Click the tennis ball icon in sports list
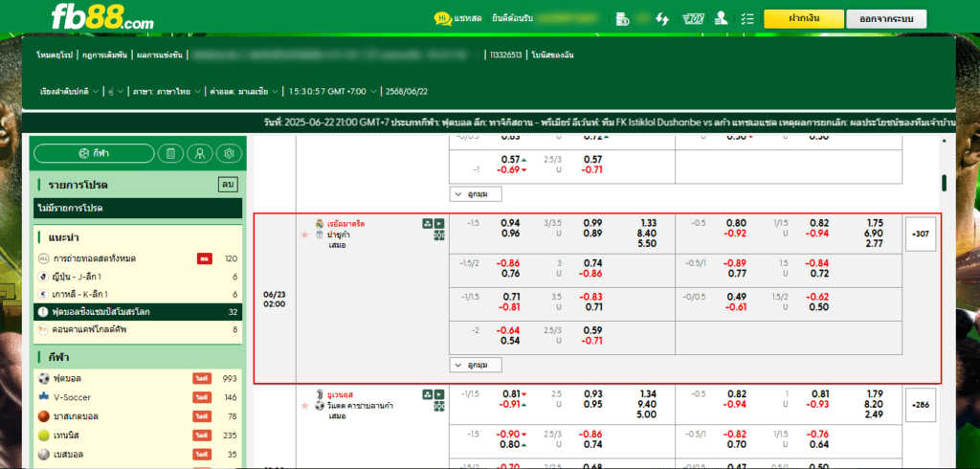The image size is (980, 469). pos(44,435)
